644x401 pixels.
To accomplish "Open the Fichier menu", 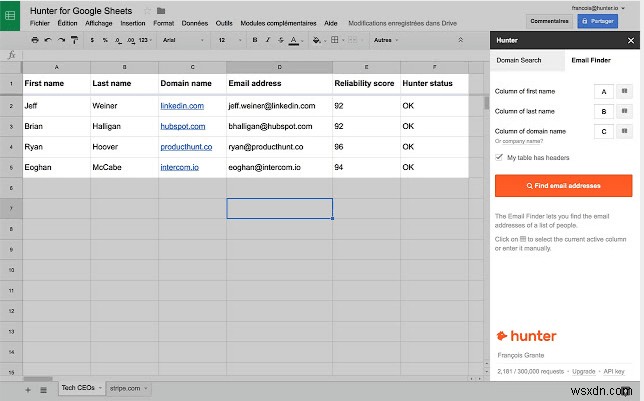I will coord(40,23).
